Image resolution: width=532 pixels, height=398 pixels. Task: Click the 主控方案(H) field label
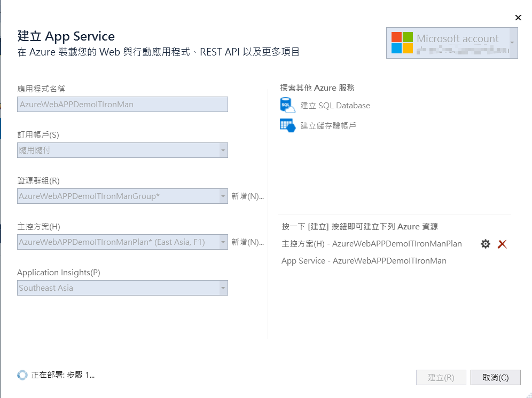(38, 226)
